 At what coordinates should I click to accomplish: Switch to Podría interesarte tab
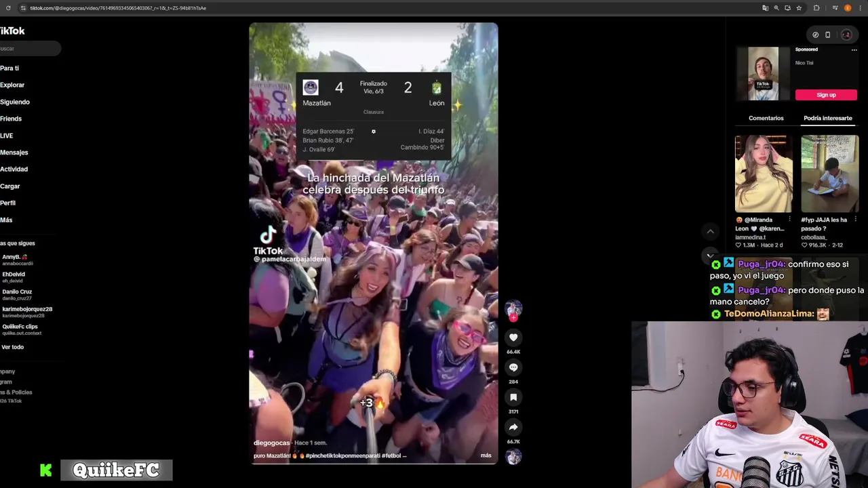(827, 118)
